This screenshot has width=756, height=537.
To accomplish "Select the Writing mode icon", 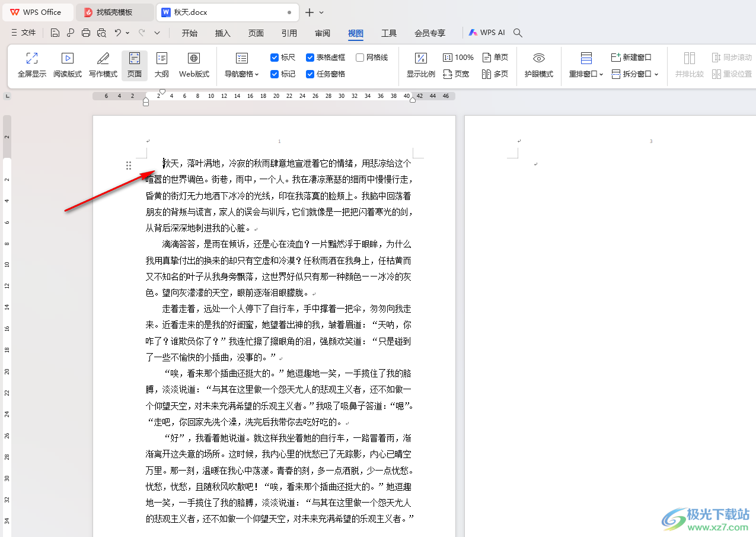I will tap(103, 65).
